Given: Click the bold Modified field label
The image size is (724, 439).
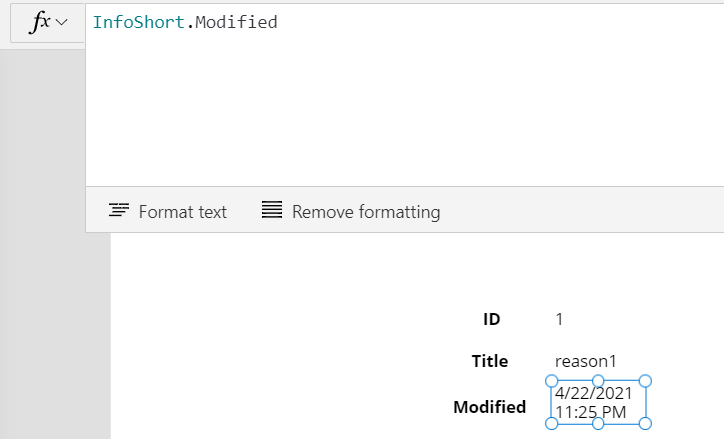Looking at the screenshot, I should (489, 407).
